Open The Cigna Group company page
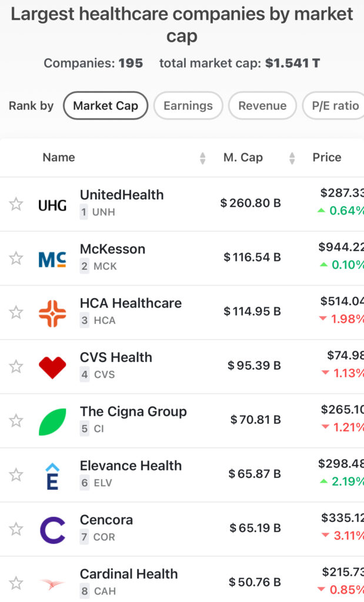The height and width of the screenshot is (602, 364). pos(133,412)
